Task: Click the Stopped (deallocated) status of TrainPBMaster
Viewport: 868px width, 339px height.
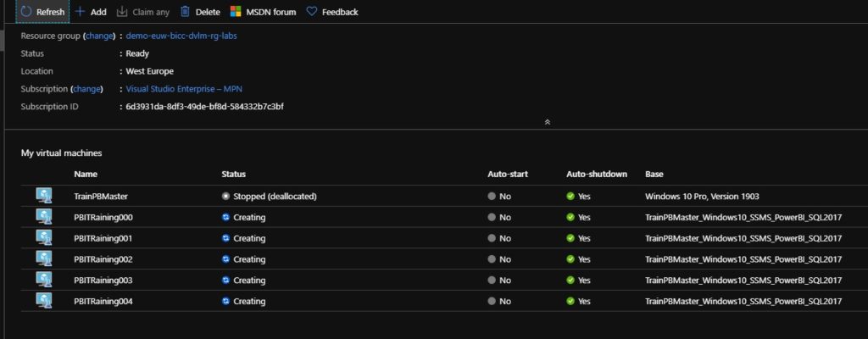Action: tap(269, 196)
